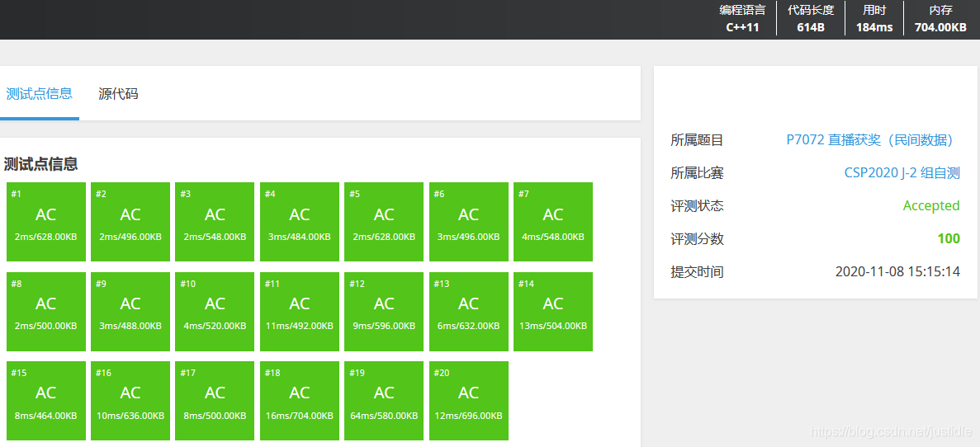Viewport: 980px width, 447px height.
Task: Open test case #8 result tile
Action: pyautogui.click(x=46, y=312)
